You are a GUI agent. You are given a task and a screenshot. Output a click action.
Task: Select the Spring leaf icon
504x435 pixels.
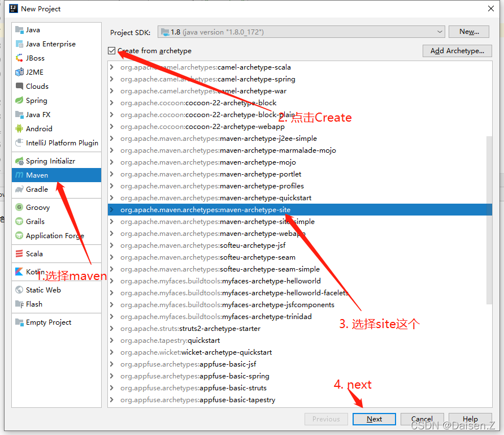click(x=19, y=100)
